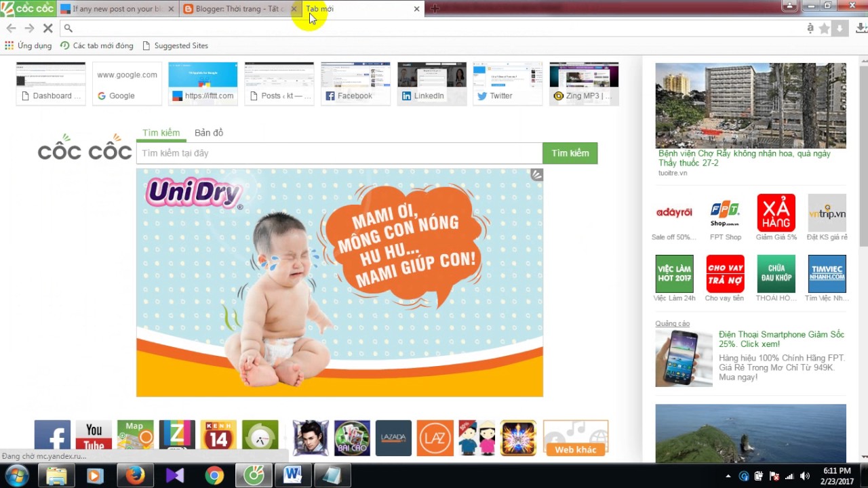Read the Bệnh viện Chợ Rẫy news link

coord(745,159)
